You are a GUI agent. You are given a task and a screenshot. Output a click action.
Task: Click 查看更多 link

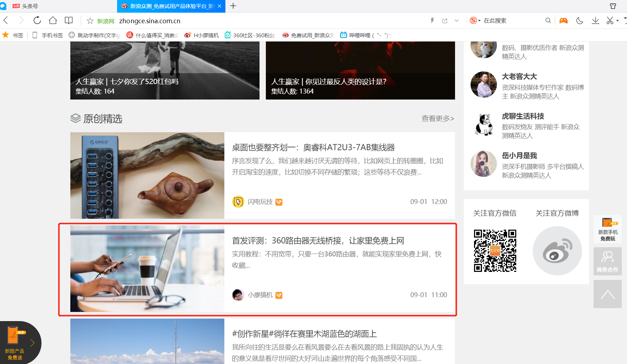pos(438,119)
